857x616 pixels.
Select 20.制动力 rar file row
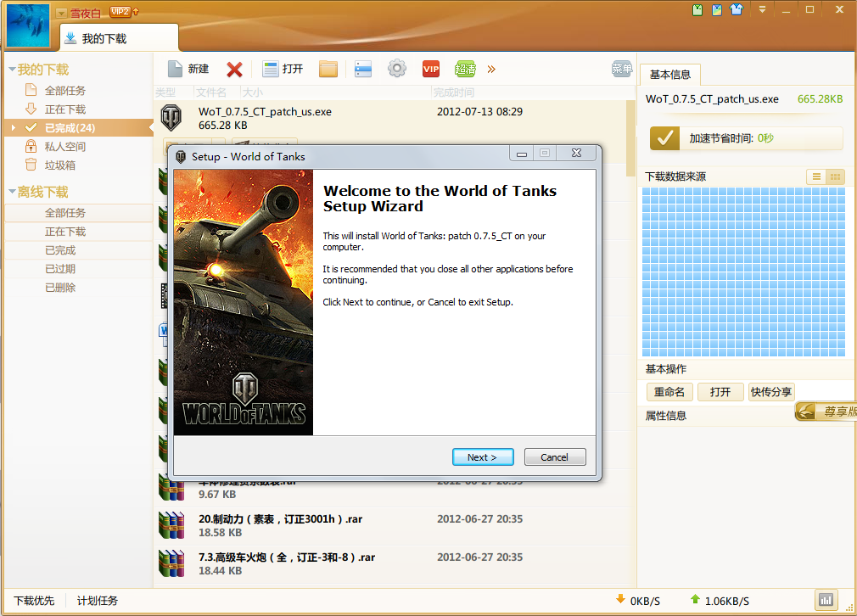tap(390, 525)
